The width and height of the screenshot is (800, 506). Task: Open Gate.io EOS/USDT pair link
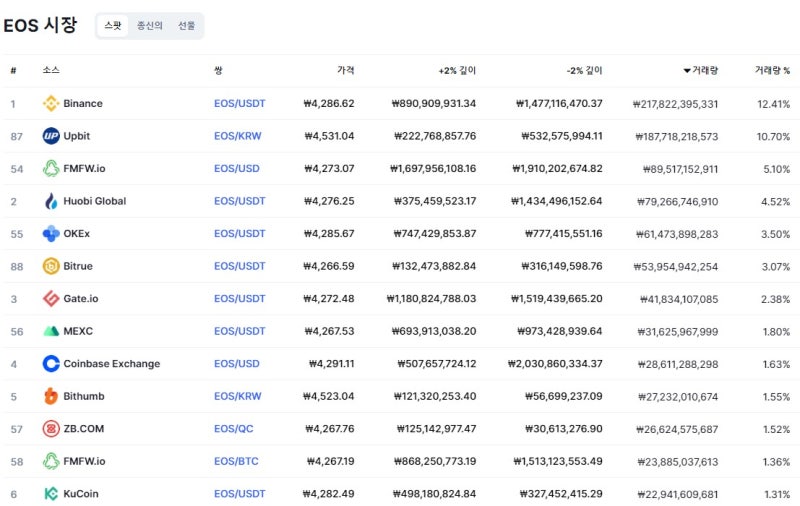click(239, 299)
